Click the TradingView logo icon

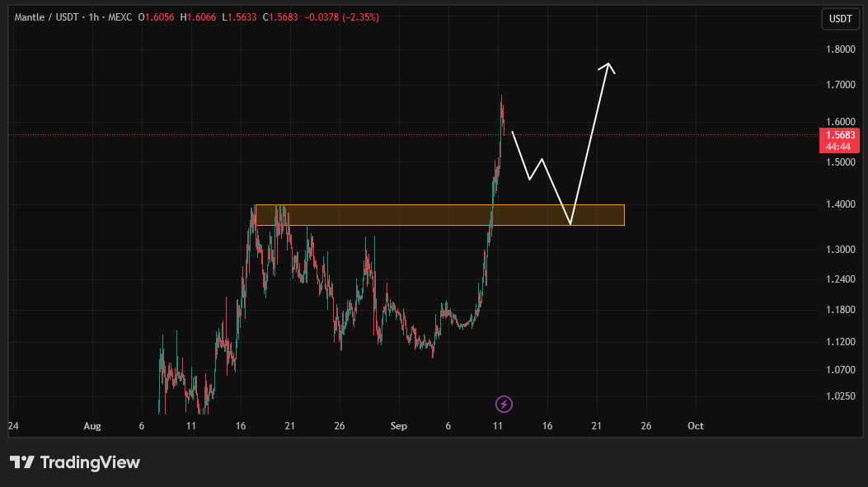[x=22, y=462]
